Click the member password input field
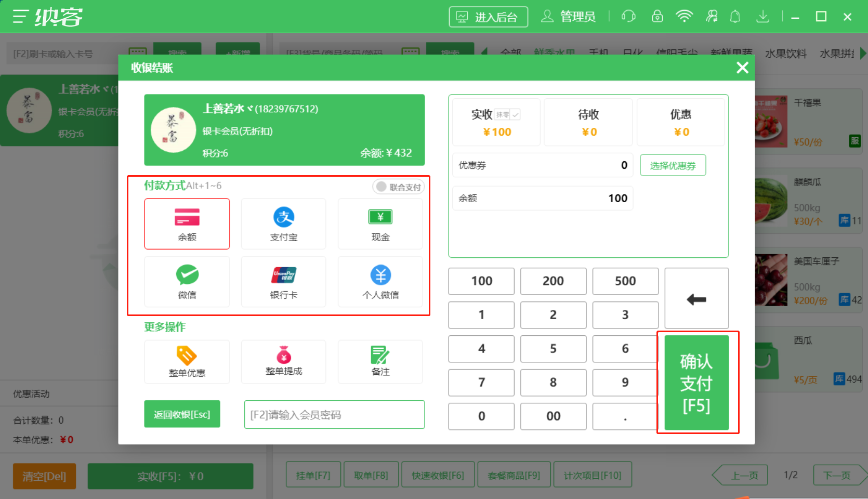The width and height of the screenshot is (868, 499). click(x=334, y=414)
